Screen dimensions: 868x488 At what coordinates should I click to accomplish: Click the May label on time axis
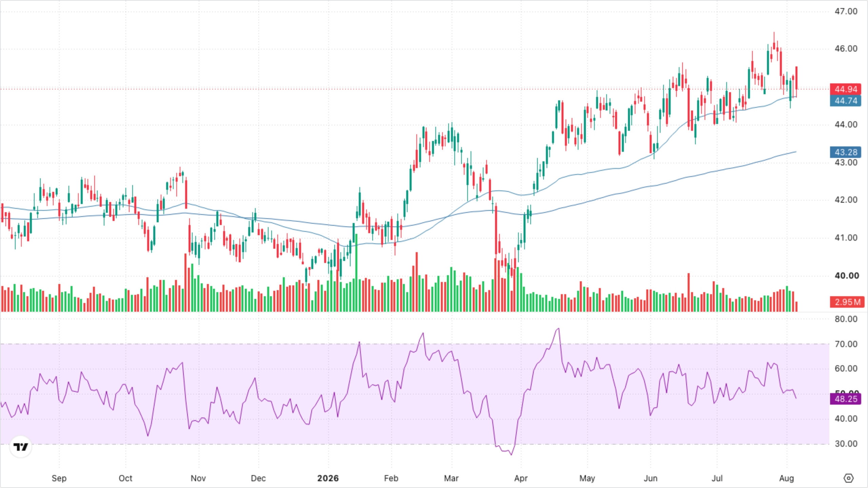(x=587, y=478)
